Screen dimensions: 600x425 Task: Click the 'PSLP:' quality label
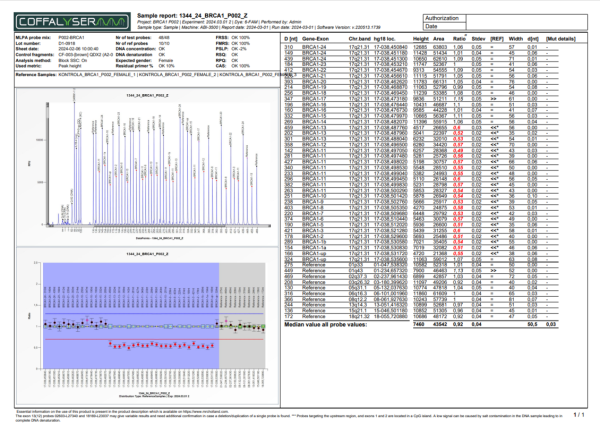(222, 49)
